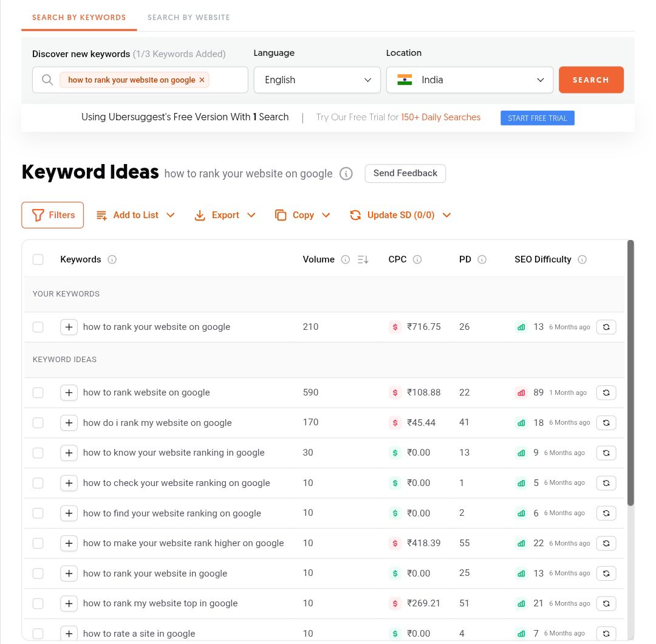Click the Volume sort order icon
This screenshot has height=644, width=656.
(363, 259)
